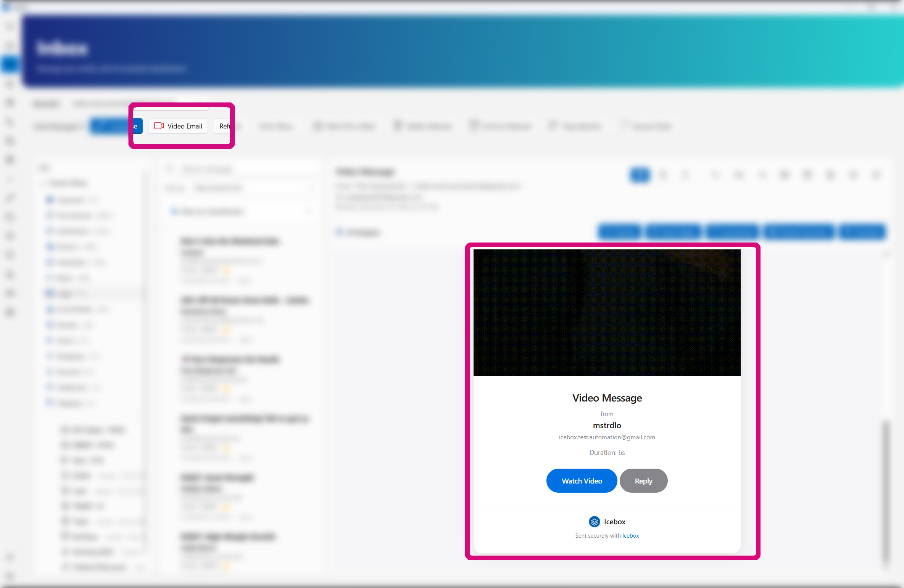
Task: Open the Icebox link in Sent securely text
Action: (x=630, y=535)
